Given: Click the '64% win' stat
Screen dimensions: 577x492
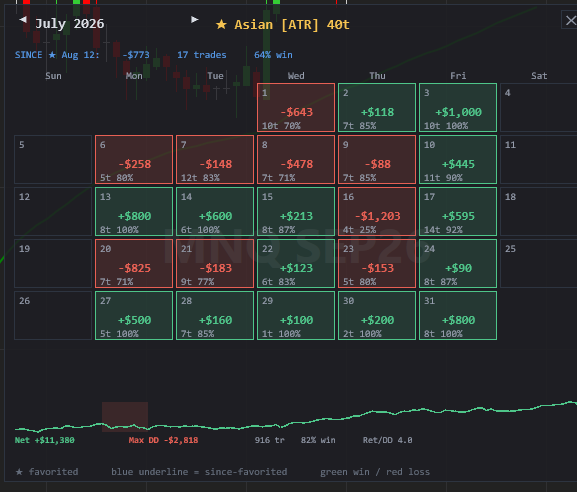Looking at the screenshot, I should pos(273,55).
